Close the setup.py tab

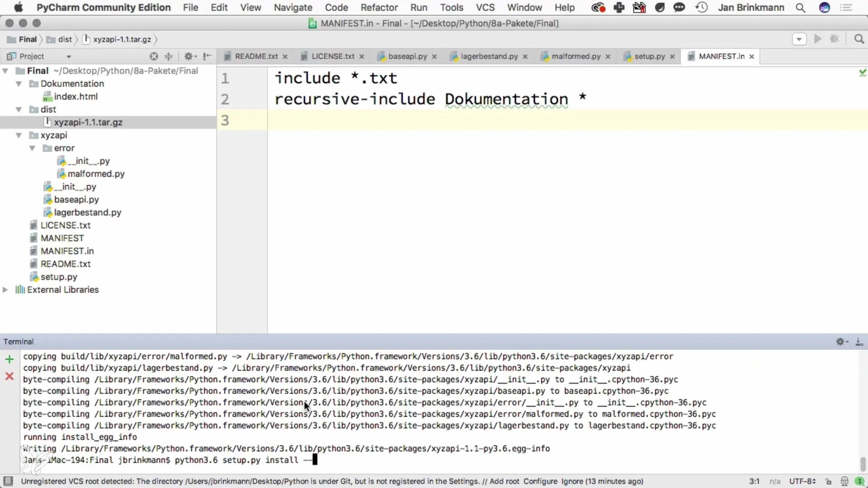(672, 56)
